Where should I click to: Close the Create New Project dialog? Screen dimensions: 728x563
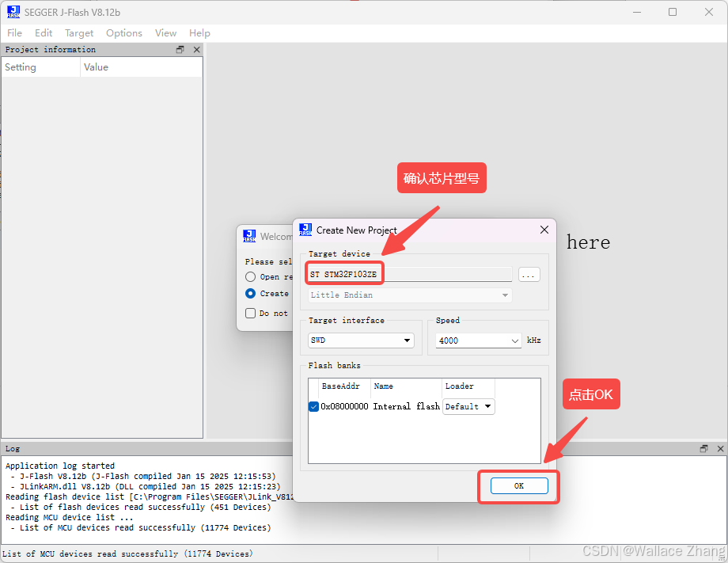coord(544,230)
